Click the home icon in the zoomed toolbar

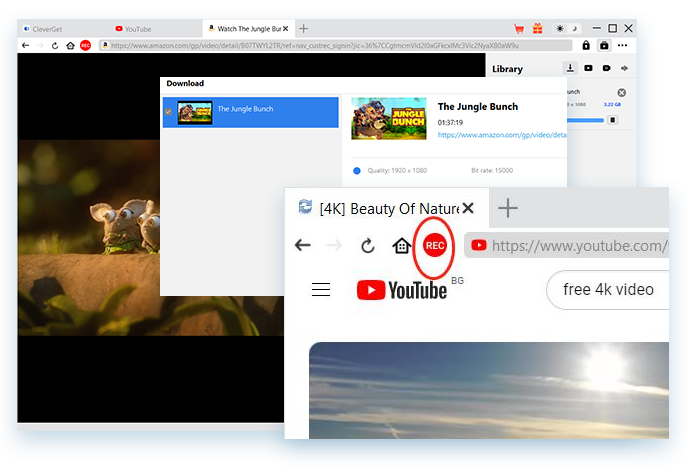click(401, 246)
